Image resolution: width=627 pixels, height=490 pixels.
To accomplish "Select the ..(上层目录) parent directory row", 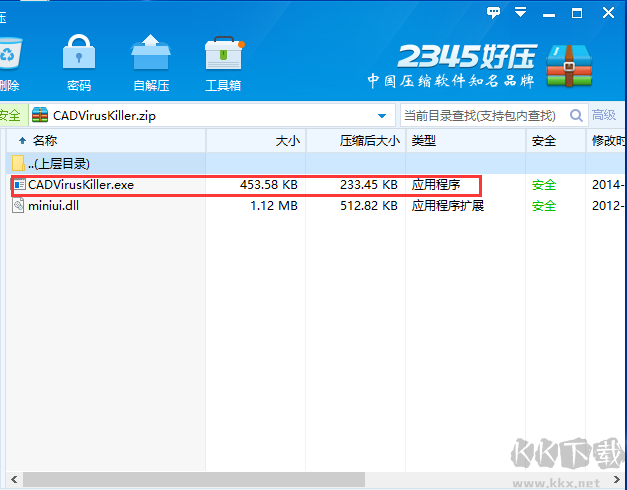I will pos(317,163).
